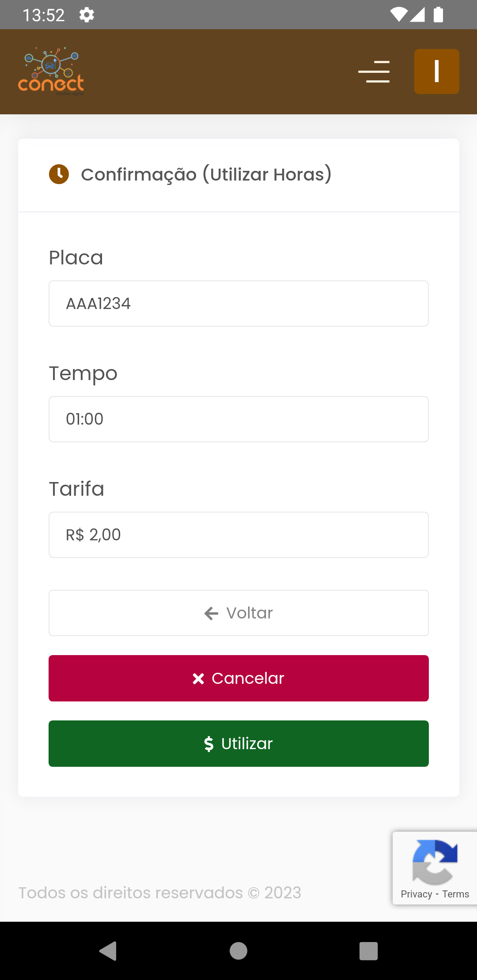Open Android recent apps square button

click(368, 951)
